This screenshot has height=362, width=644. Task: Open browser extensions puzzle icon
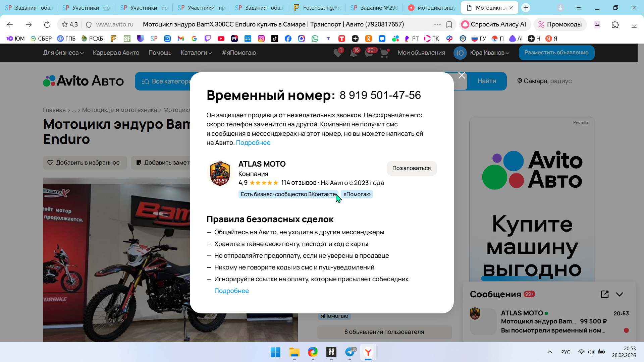615,24
